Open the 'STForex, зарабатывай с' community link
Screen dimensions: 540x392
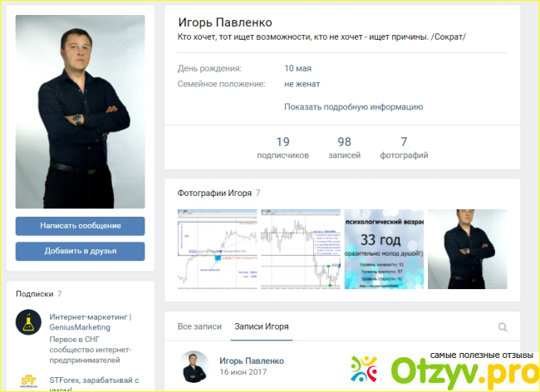pyautogui.click(x=94, y=380)
